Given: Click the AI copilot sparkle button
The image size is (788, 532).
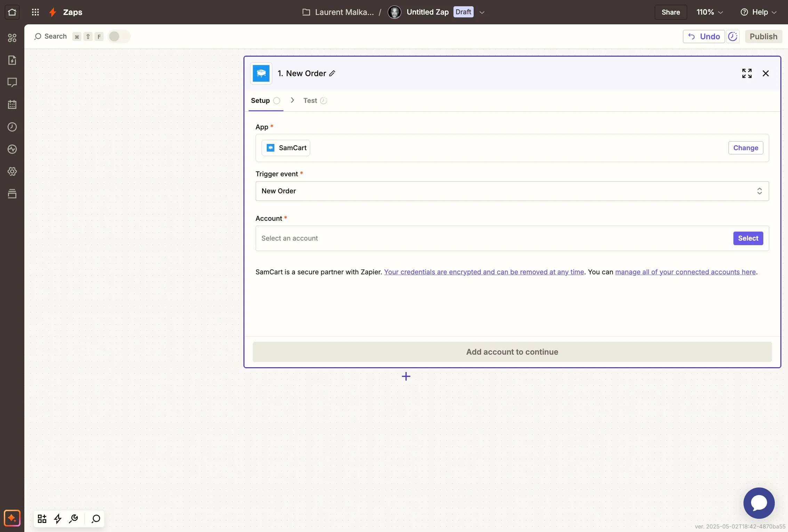Looking at the screenshot, I should click(12, 518).
